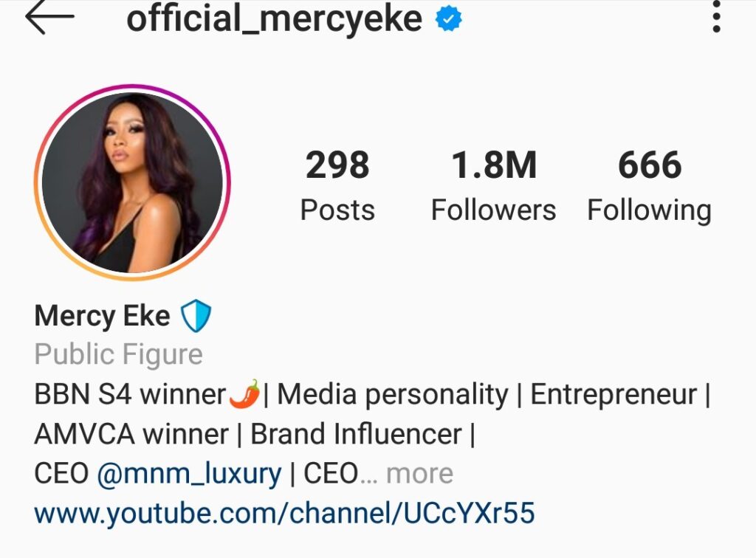Image resolution: width=756 pixels, height=558 pixels.
Task: Tap the blue verified badge beside username
Action: coord(448,19)
